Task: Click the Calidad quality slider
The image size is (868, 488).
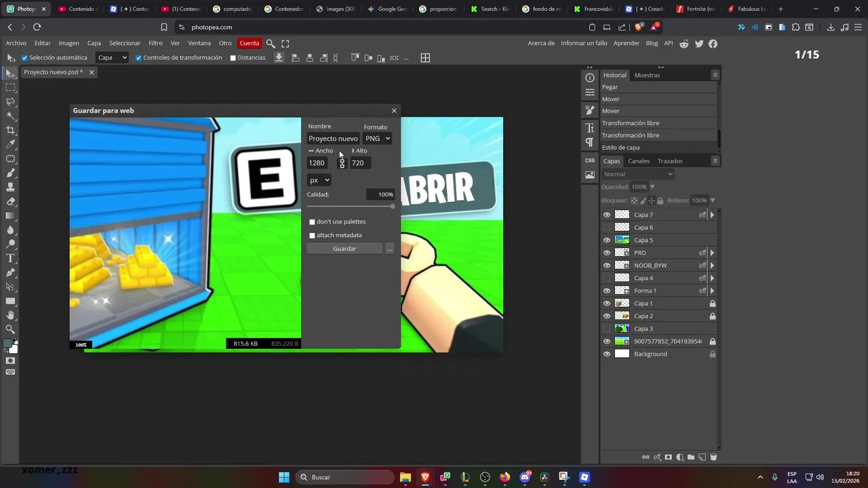Action: (x=350, y=206)
